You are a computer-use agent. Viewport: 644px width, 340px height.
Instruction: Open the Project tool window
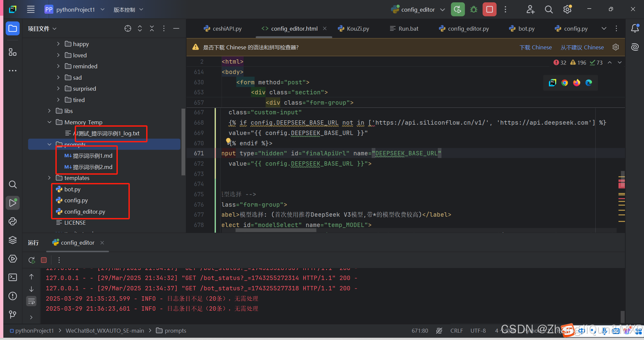[x=13, y=29]
